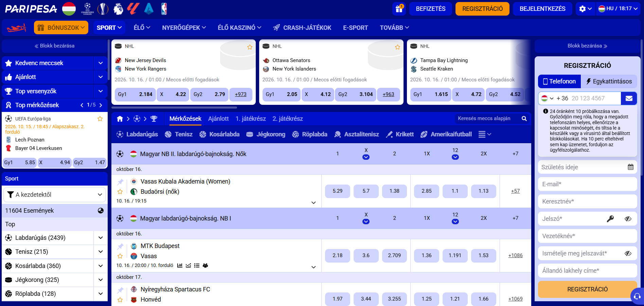Launch the red airplane crash game icon
644x306 pixels.
[x=16, y=28]
